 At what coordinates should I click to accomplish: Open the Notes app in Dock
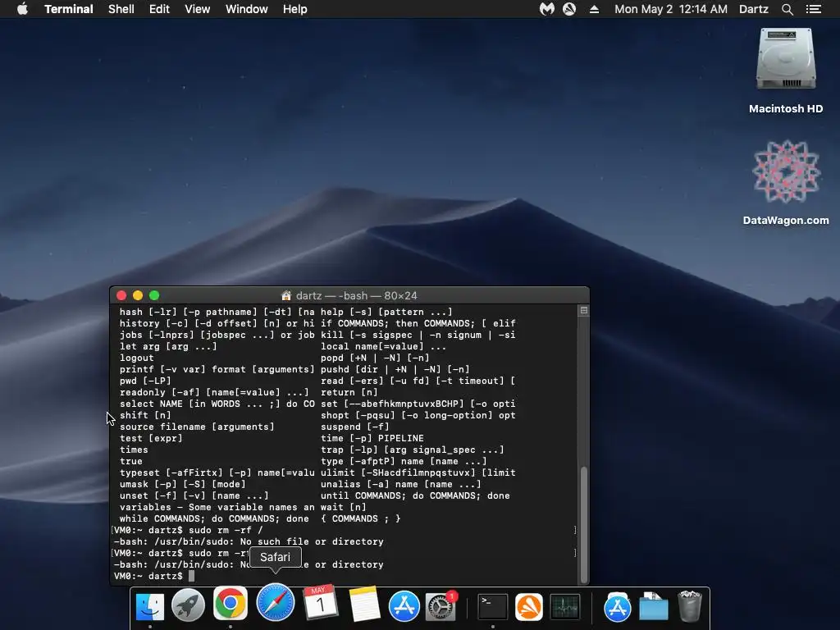coord(364,605)
